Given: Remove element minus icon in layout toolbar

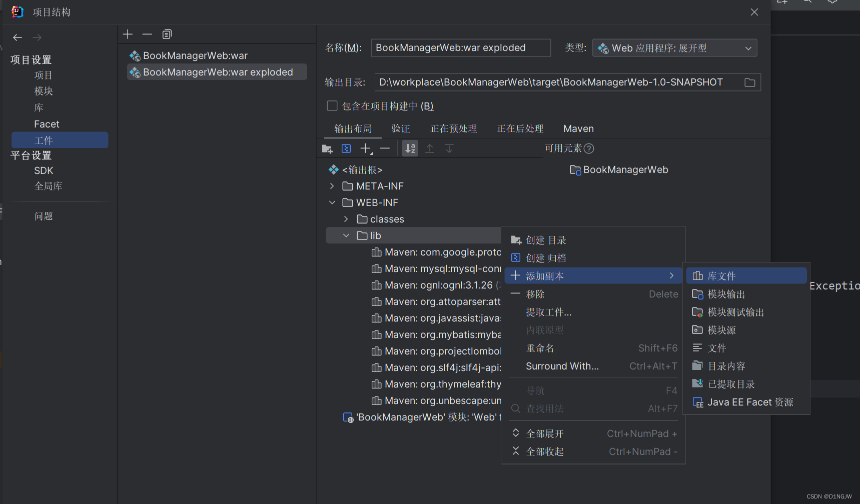Looking at the screenshot, I should tap(385, 148).
